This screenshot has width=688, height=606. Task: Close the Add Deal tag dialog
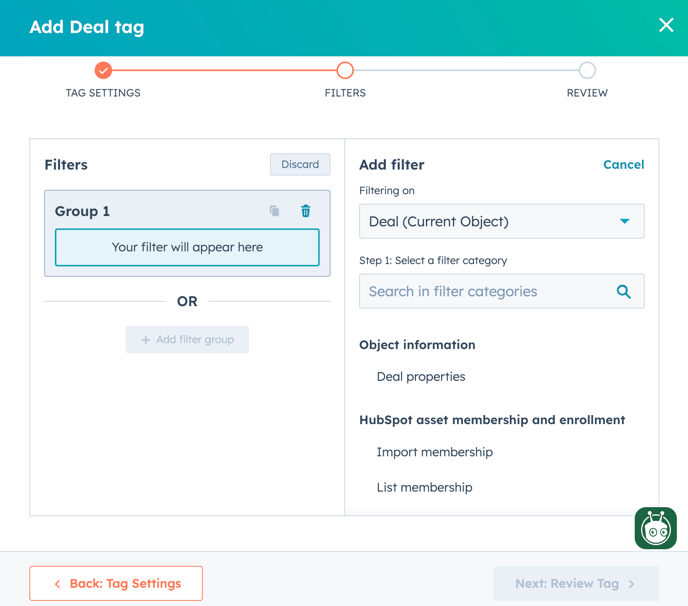(x=666, y=25)
